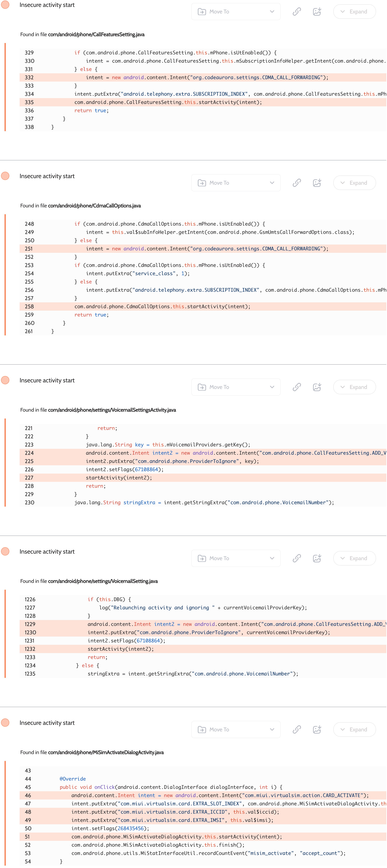
Task: Expand the MiSimActivateDialogActivity.java finding
Action: 354,729
